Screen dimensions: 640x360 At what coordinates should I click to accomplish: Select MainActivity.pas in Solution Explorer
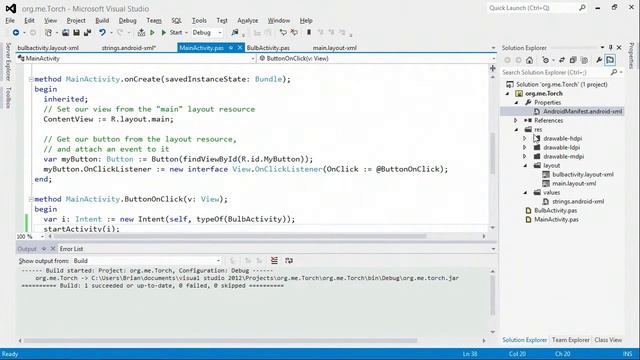(x=556, y=219)
